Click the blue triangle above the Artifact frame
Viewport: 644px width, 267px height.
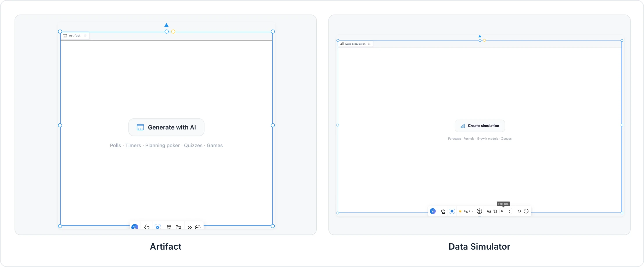tap(167, 25)
